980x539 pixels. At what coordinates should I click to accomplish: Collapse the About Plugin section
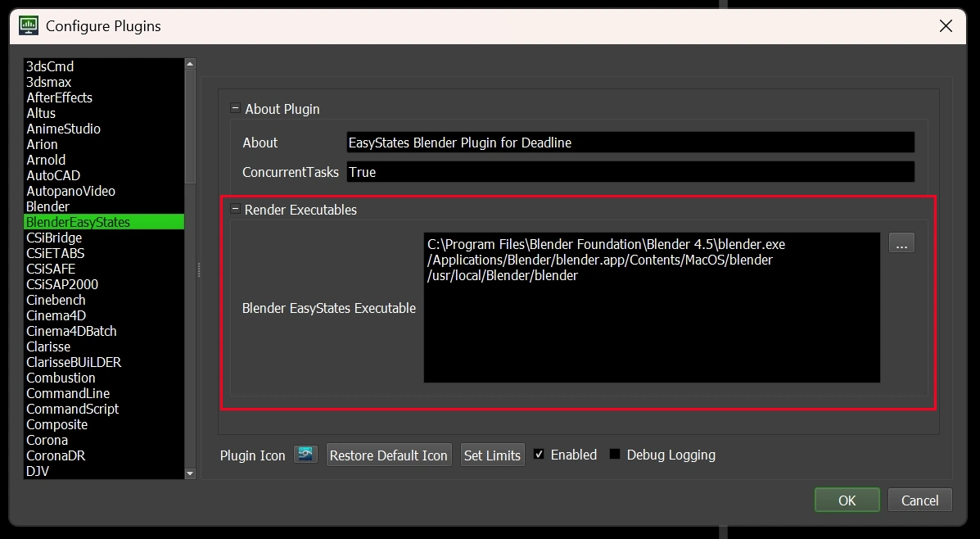[x=236, y=109]
